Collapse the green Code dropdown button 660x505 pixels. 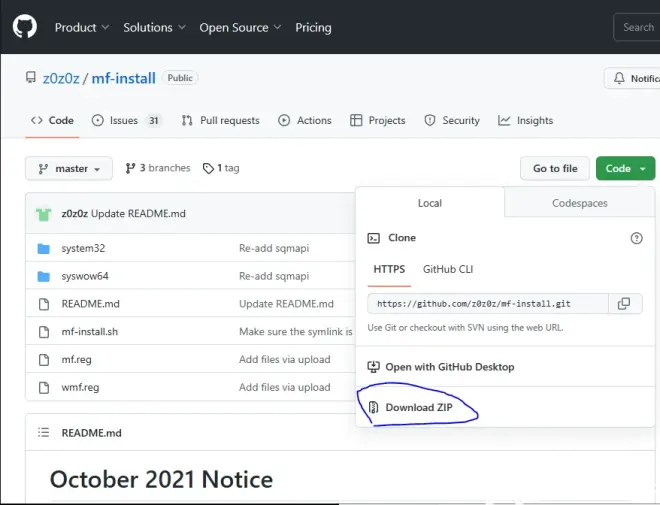(x=625, y=169)
